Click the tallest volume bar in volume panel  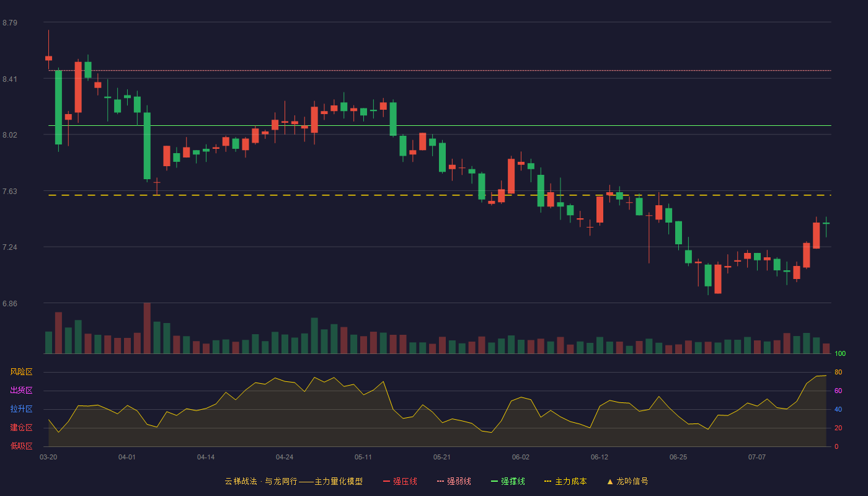(147, 328)
